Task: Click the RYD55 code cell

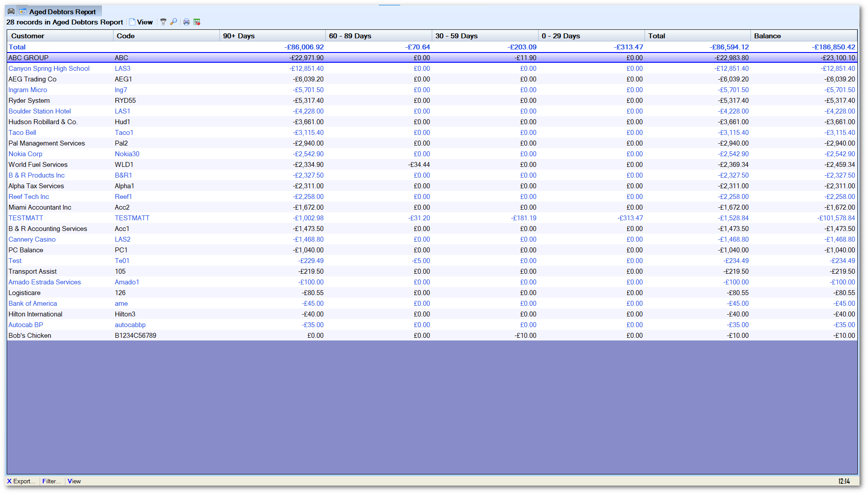Action: click(x=125, y=101)
